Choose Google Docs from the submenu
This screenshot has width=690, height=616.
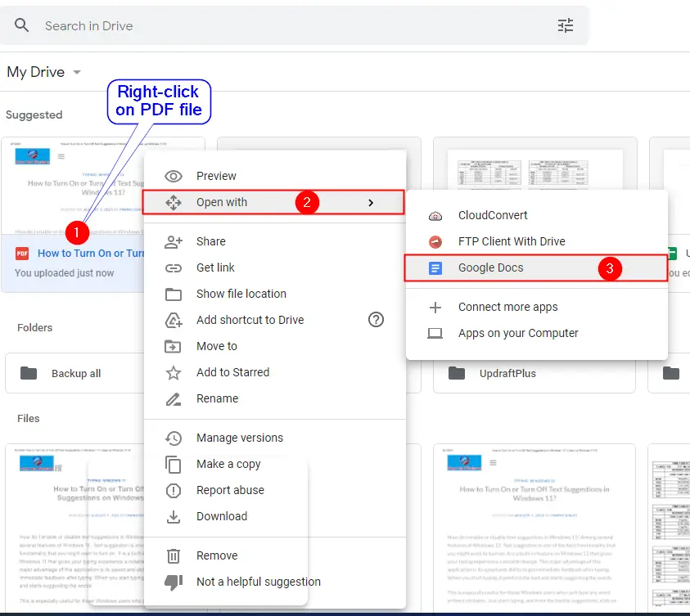(536, 268)
